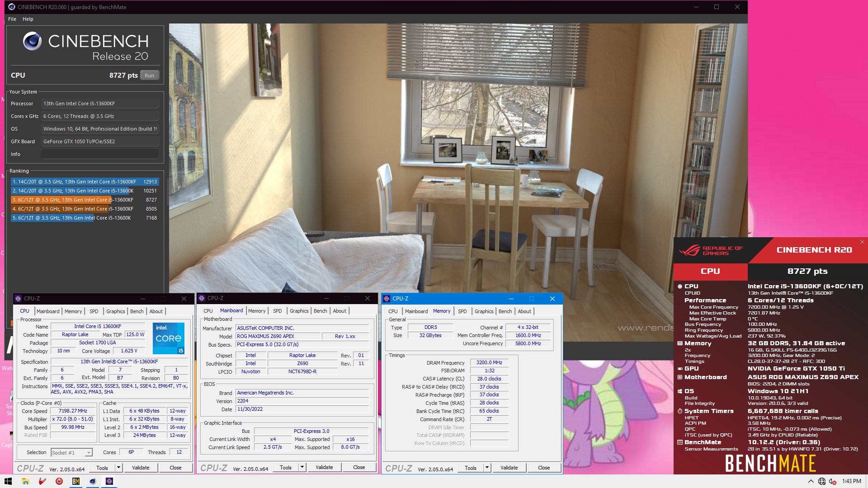Click Validate in Mainboard CPU-Z window
This screenshot has height=488, width=868.
tap(324, 467)
